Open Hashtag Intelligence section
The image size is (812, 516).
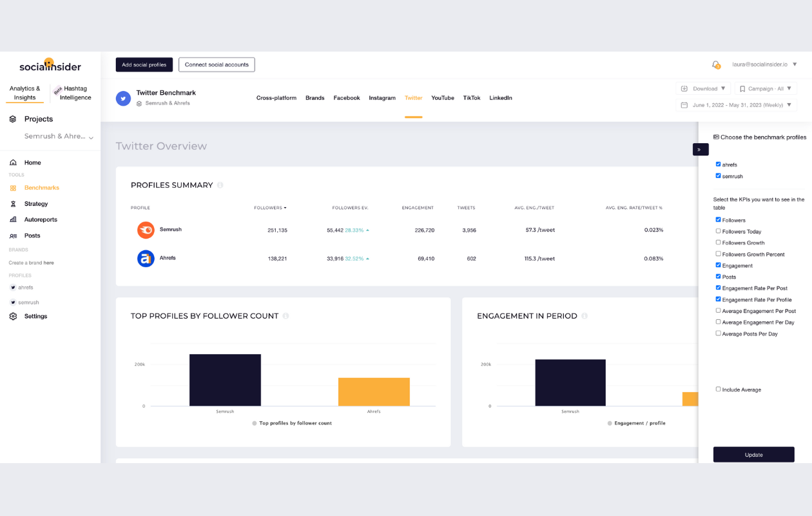pyautogui.click(x=75, y=93)
